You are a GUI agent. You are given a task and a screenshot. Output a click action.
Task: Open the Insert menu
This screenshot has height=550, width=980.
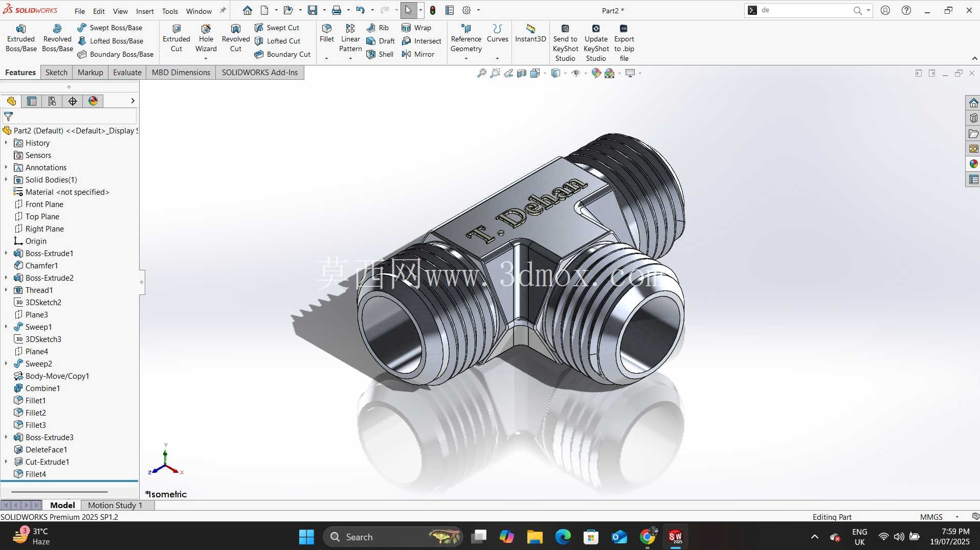145,11
